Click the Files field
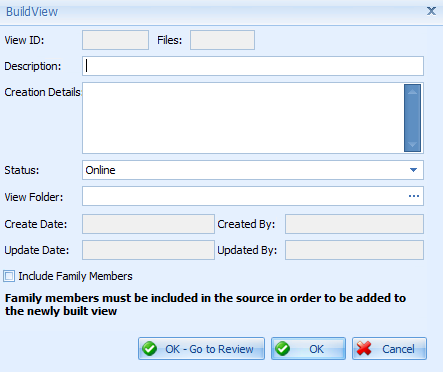 pos(222,40)
